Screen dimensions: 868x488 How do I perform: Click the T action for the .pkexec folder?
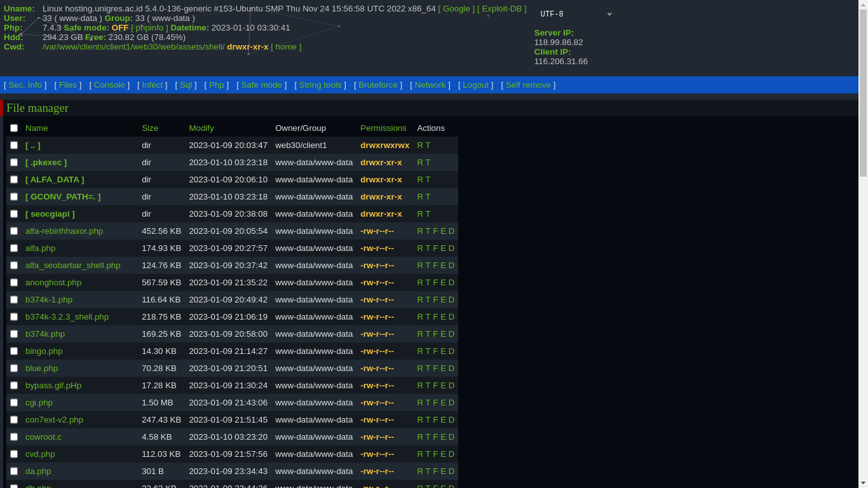pyautogui.click(x=428, y=163)
